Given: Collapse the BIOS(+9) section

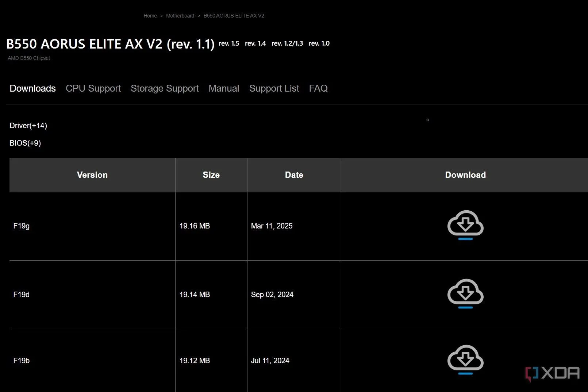Looking at the screenshot, I should point(25,143).
